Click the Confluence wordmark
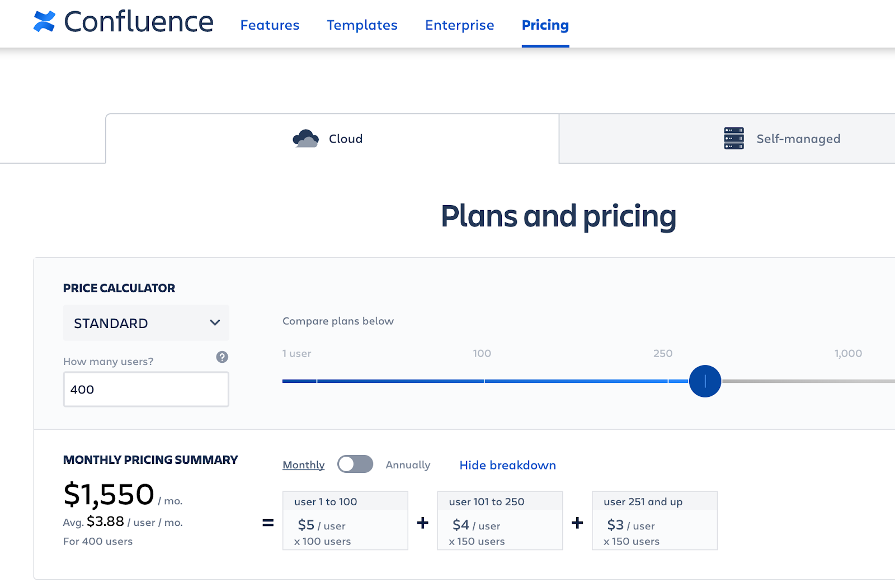The height and width of the screenshot is (588, 895). (x=139, y=22)
